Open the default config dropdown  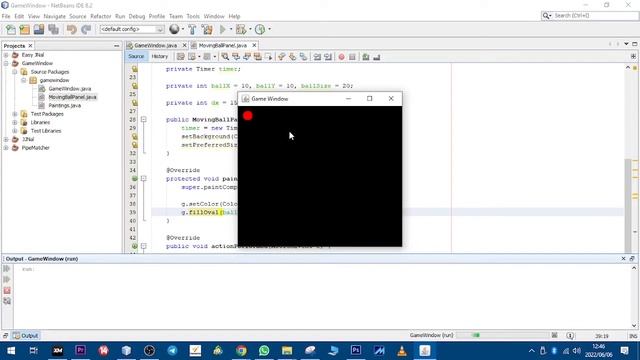pos(132,29)
